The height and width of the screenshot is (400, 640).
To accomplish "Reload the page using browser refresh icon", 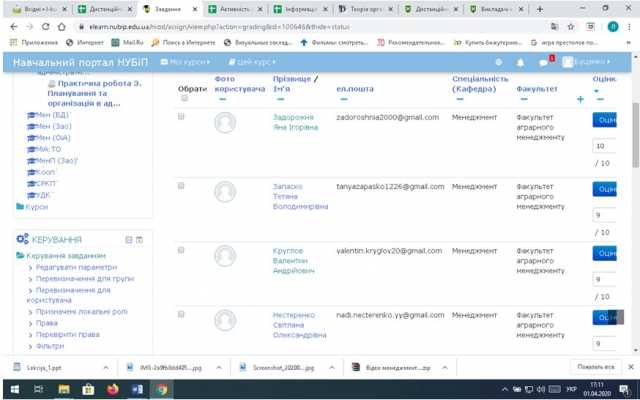I will pyautogui.click(x=41, y=26).
